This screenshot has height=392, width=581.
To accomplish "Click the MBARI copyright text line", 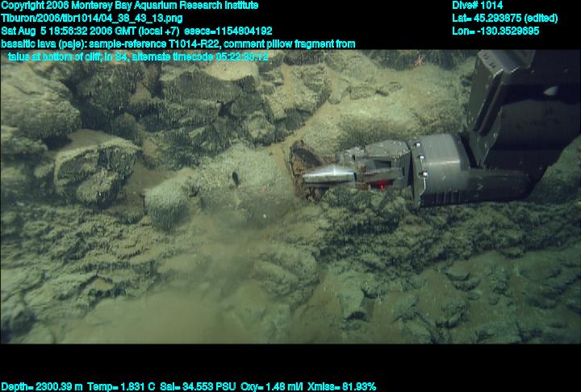I will pos(129,5).
